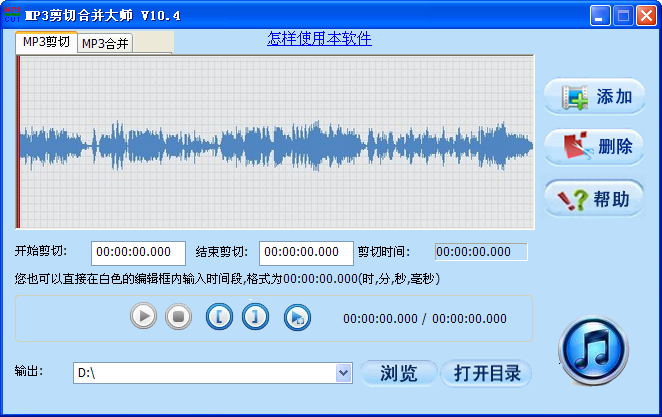Click the 结束剪切 end time field
Image resolution: width=662 pixels, height=417 pixels.
point(306,252)
